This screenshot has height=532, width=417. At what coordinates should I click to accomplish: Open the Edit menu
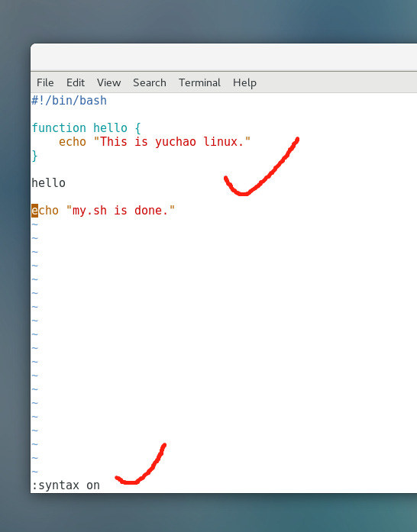coord(76,82)
